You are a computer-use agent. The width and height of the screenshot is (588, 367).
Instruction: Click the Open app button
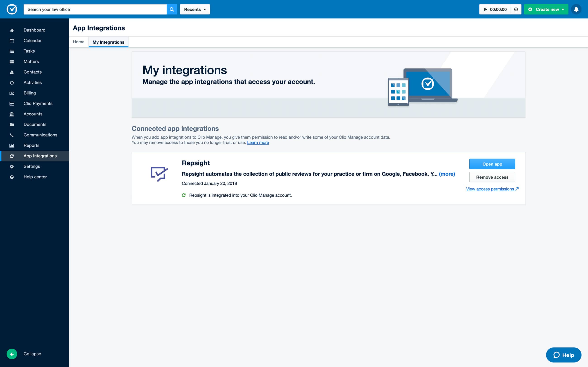492,164
